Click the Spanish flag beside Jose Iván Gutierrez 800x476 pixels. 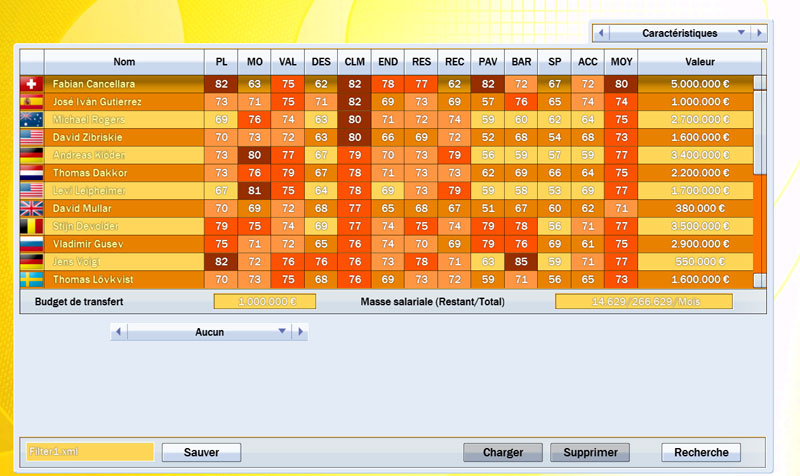[x=31, y=102]
